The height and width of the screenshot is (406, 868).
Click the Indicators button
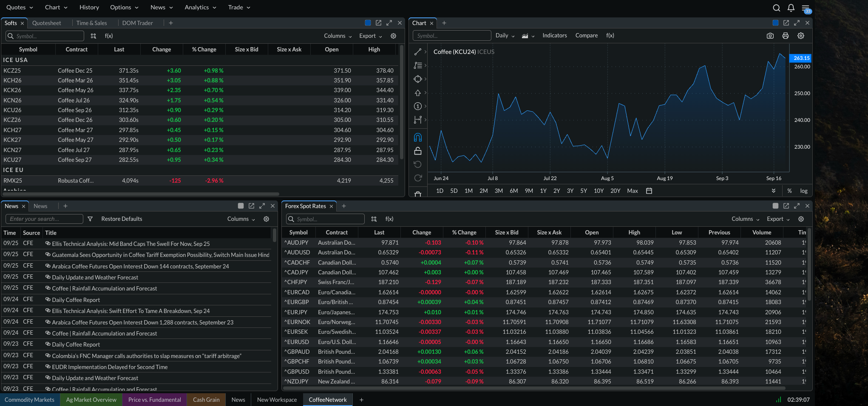click(554, 36)
